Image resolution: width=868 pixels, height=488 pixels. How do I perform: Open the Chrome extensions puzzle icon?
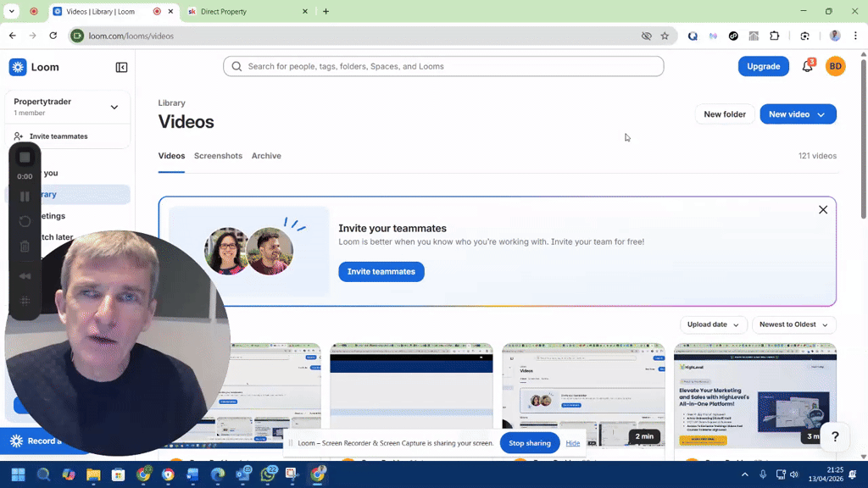pos(775,36)
